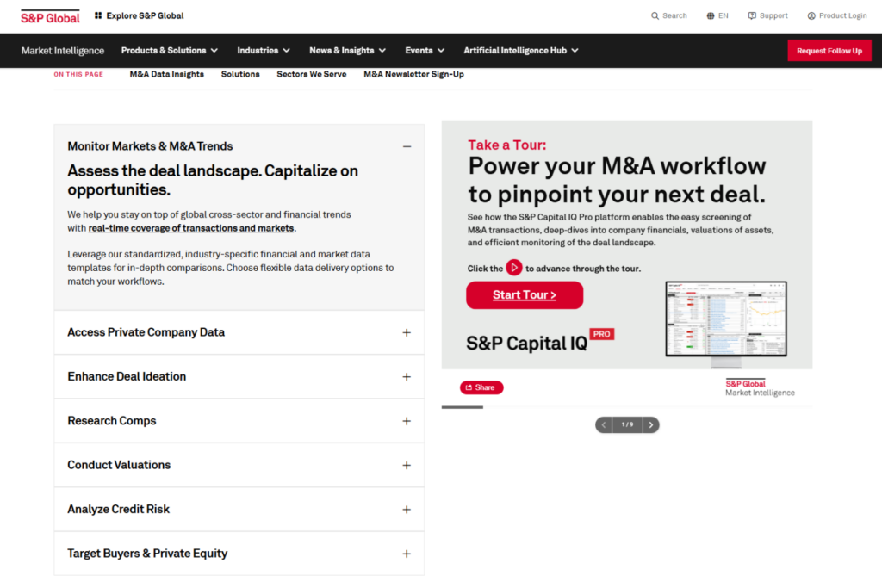This screenshot has width=882, height=588.
Task: Collapse Monitor Markets & M&A Trends section
Action: (407, 146)
